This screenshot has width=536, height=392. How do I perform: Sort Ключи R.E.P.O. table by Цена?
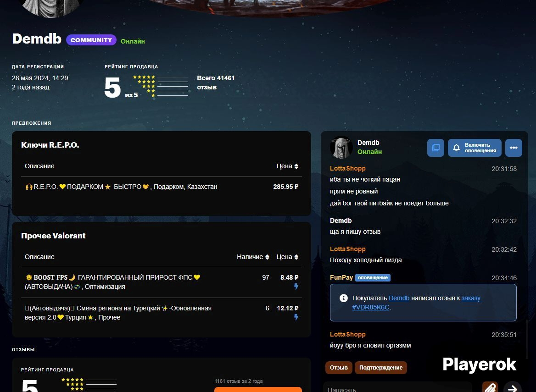coord(287,166)
